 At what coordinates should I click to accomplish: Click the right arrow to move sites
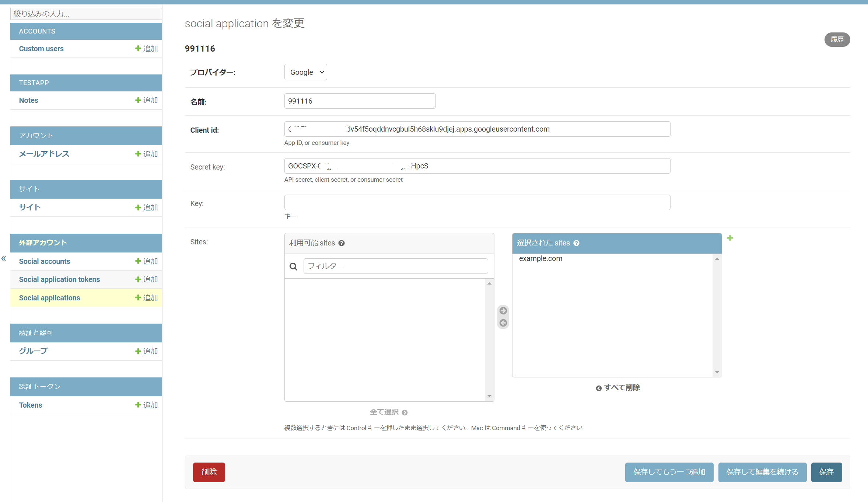[x=503, y=310]
